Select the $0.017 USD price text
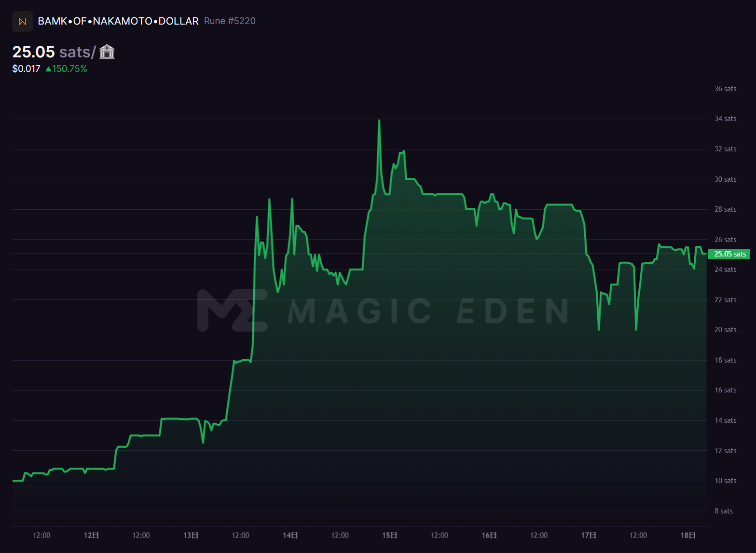Image resolution: width=756 pixels, height=553 pixels. pyautogui.click(x=26, y=69)
